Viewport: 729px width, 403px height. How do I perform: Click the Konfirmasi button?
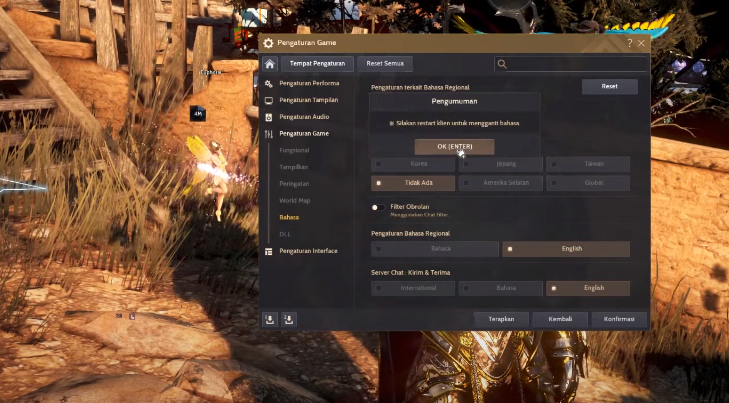pos(619,319)
